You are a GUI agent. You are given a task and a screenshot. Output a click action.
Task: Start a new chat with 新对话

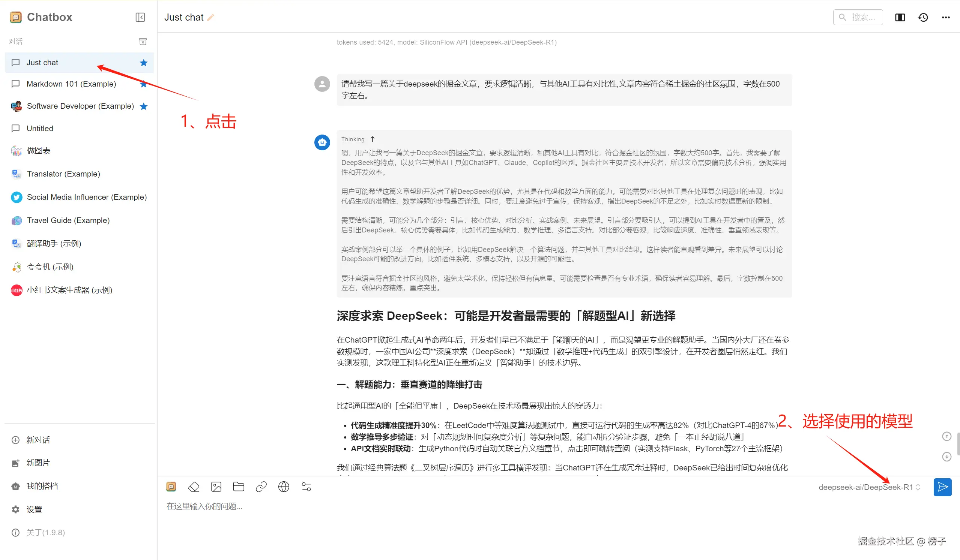pyautogui.click(x=79, y=440)
